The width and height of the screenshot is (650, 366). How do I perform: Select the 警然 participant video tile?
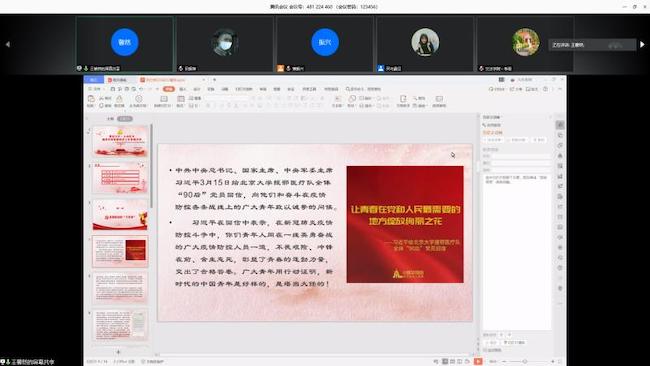(x=124, y=44)
